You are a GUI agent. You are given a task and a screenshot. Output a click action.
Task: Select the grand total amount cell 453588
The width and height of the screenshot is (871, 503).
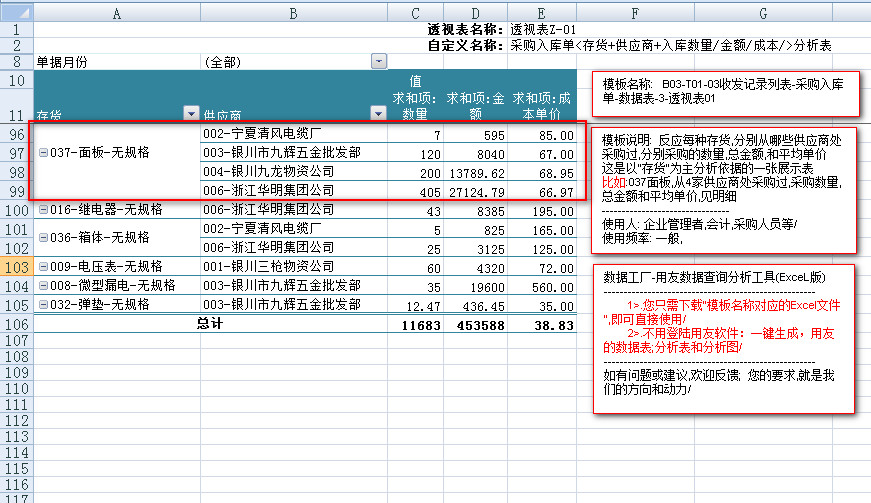[x=476, y=325]
